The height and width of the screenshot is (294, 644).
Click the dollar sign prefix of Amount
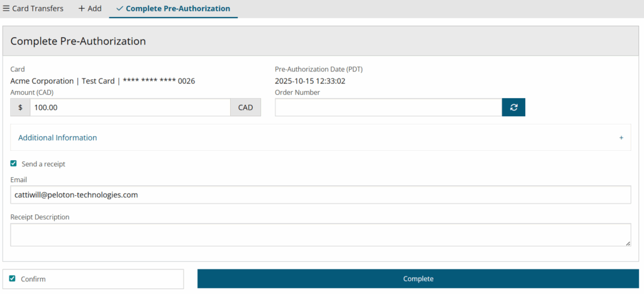20,107
